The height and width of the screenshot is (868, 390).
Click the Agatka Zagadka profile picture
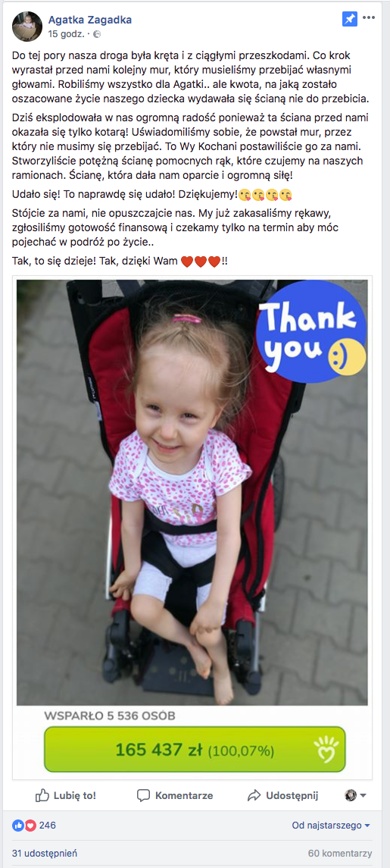tap(27, 26)
